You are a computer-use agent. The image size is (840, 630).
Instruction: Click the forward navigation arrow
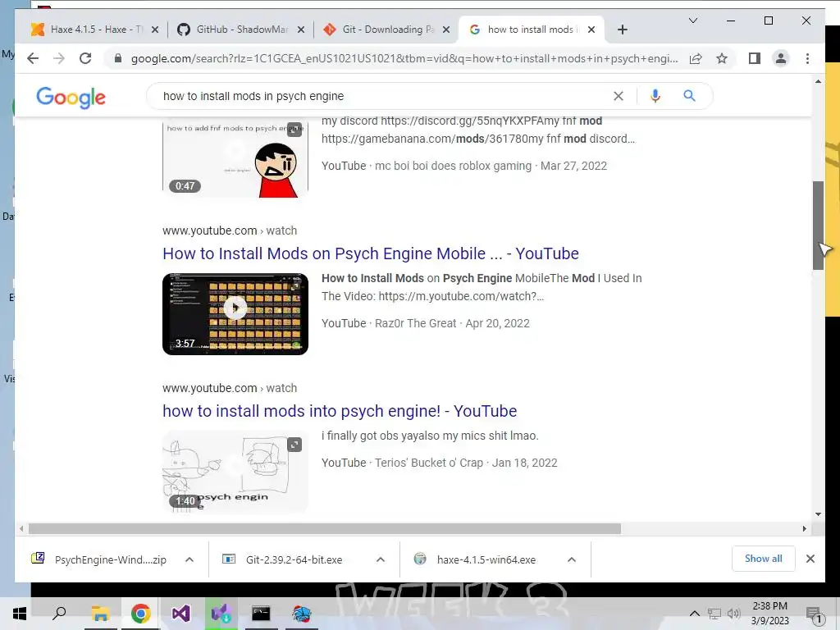click(59, 58)
